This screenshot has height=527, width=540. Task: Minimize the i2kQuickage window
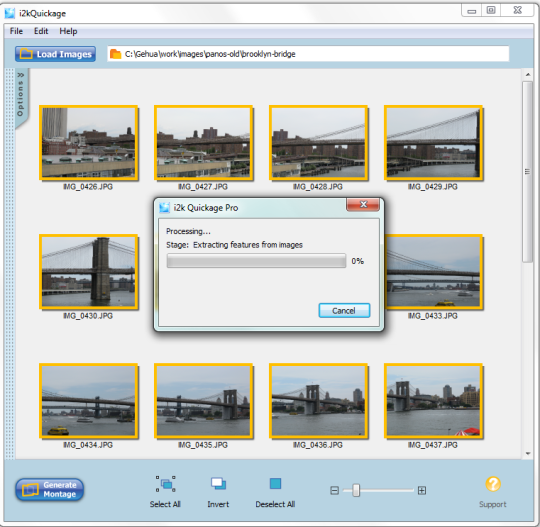click(471, 10)
